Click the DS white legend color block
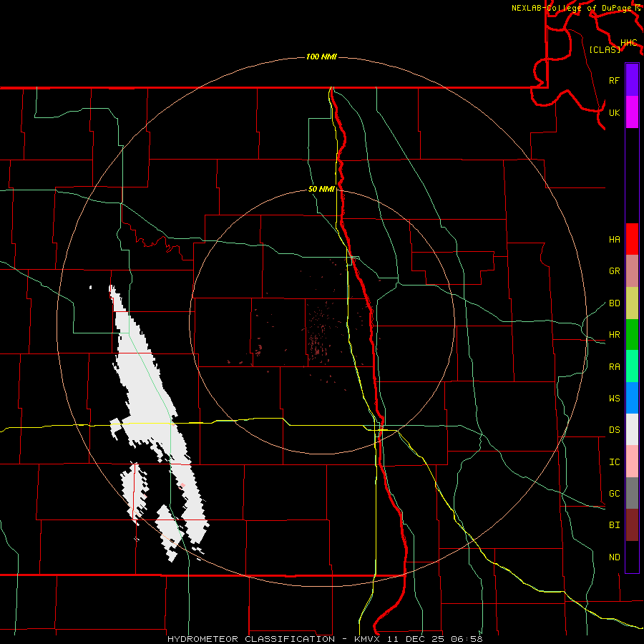 pyautogui.click(x=632, y=429)
